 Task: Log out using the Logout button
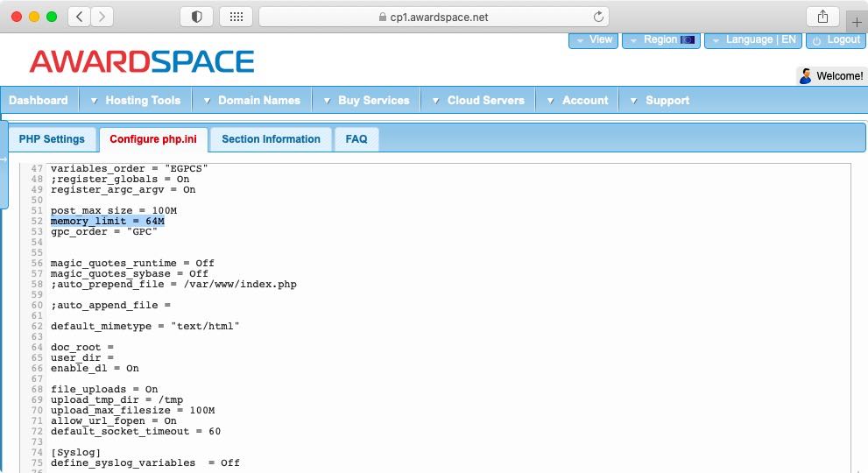click(836, 40)
